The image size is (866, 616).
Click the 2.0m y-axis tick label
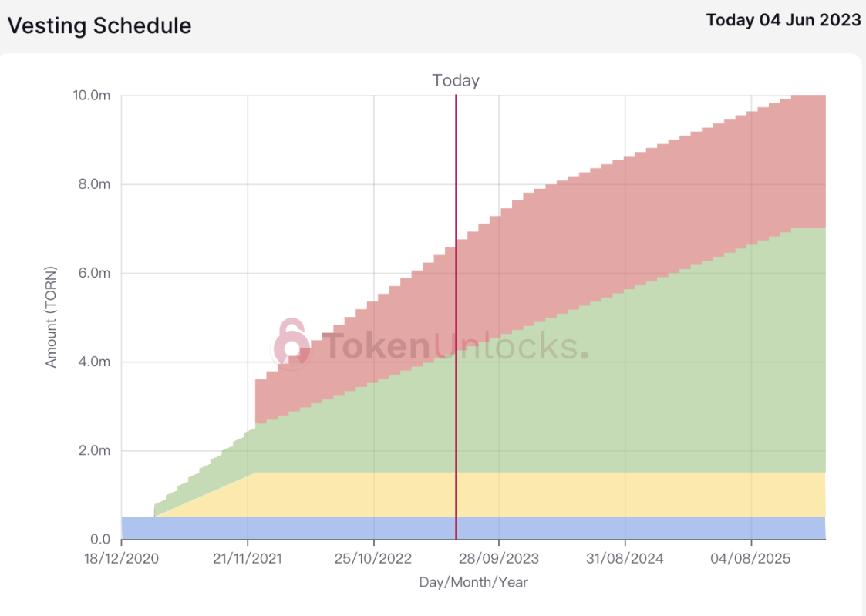pyautogui.click(x=94, y=451)
